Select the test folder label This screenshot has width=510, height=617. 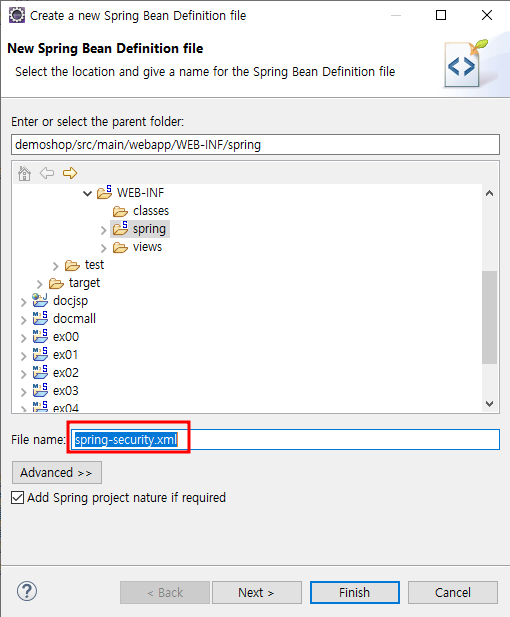pyautogui.click(x=94, y=265)
